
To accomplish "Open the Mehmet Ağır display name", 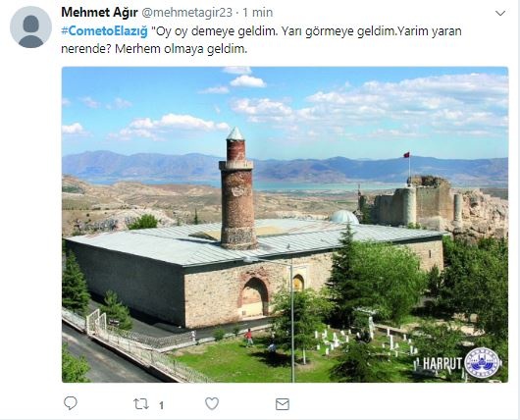I will [x=99, y=13].
